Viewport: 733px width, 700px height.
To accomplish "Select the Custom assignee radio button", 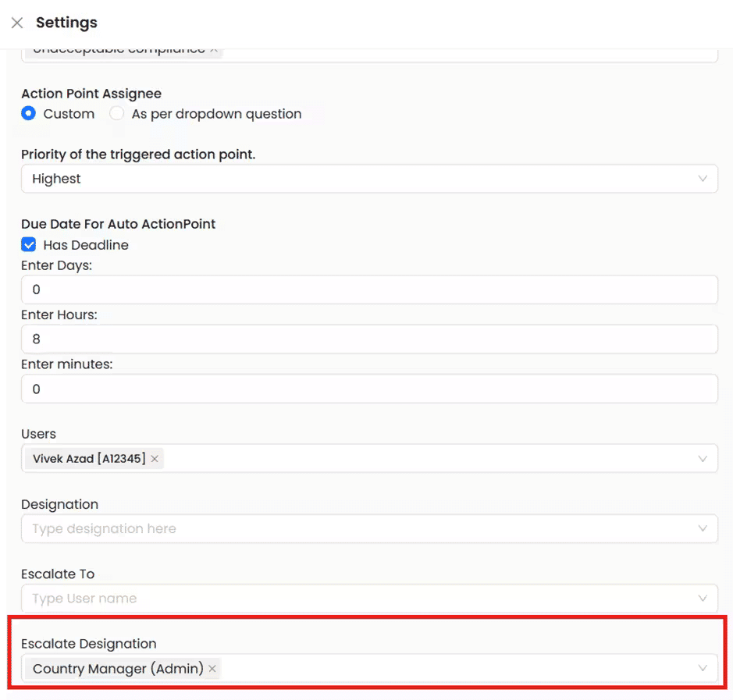I will tap(29, 114).
